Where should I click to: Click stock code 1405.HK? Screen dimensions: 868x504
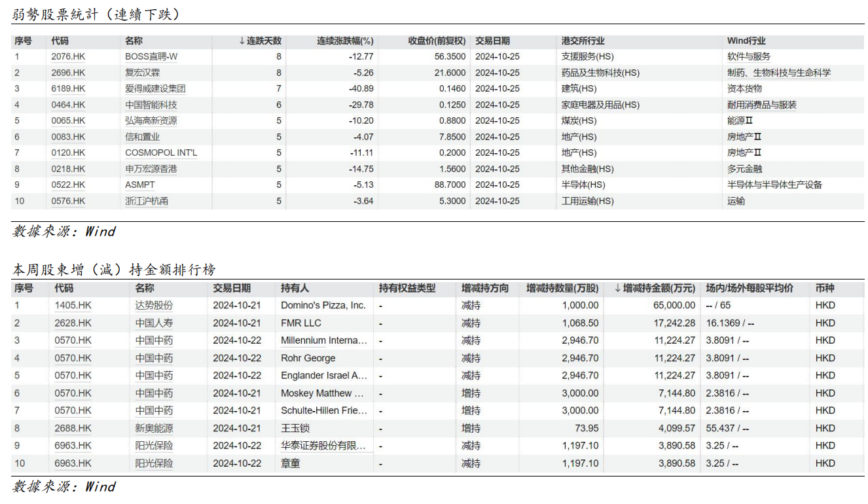coord(73,306)
